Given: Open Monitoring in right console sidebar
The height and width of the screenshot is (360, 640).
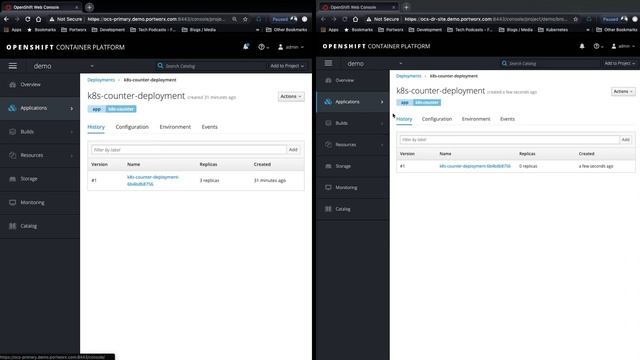Looking at the screenshot, I should (x=353, y=187).
